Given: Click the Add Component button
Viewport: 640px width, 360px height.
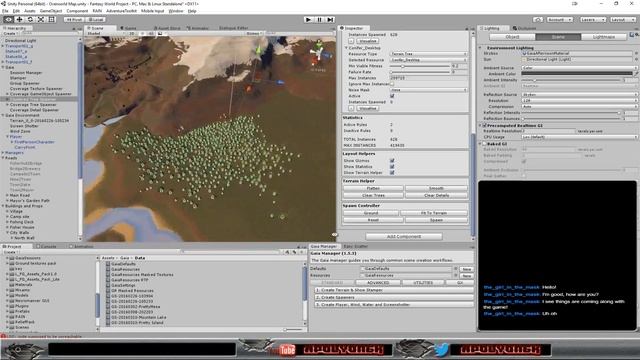Looking at the screenshot, I should (x=404, y=236).
